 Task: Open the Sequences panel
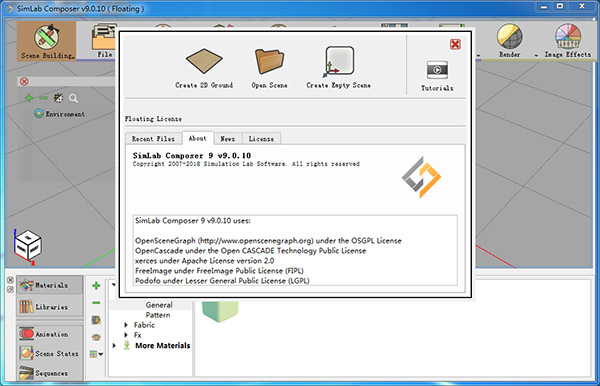[50, 373]
